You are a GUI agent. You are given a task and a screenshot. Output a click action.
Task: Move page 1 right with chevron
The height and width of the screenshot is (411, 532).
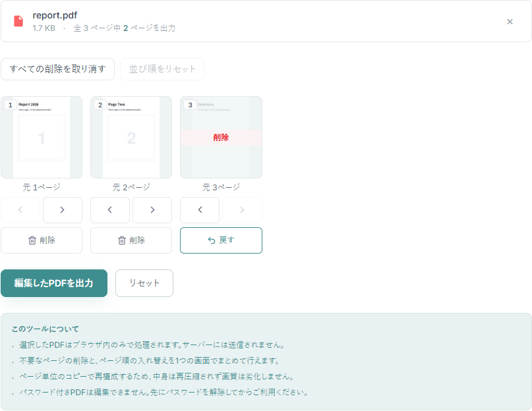[63, 210]
